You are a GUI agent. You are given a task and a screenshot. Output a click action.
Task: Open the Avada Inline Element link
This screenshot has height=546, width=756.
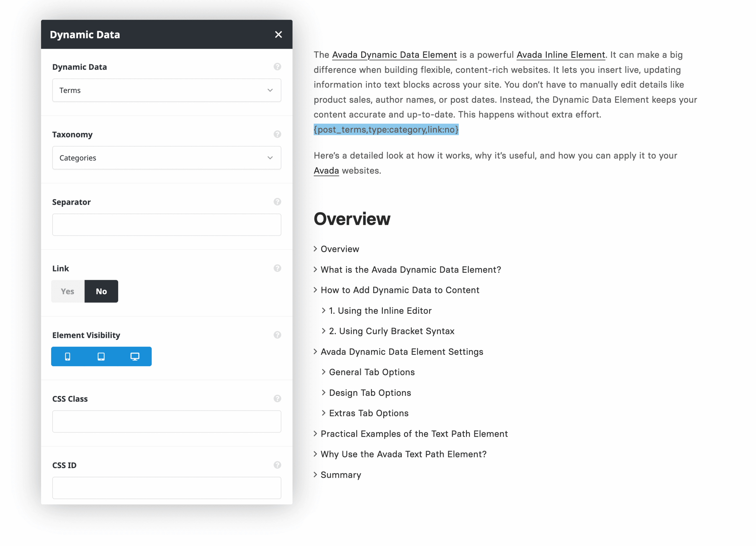click(x=561, y=55)
